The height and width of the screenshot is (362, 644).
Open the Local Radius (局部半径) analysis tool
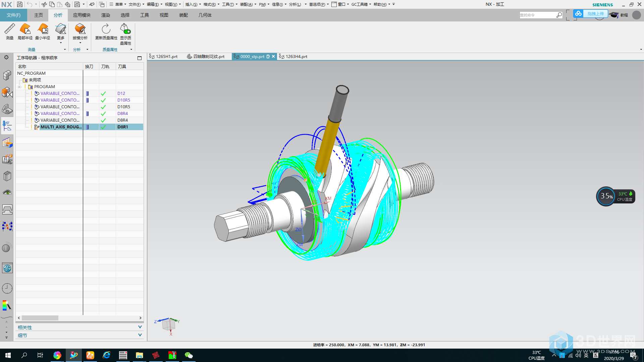point(25,32)
